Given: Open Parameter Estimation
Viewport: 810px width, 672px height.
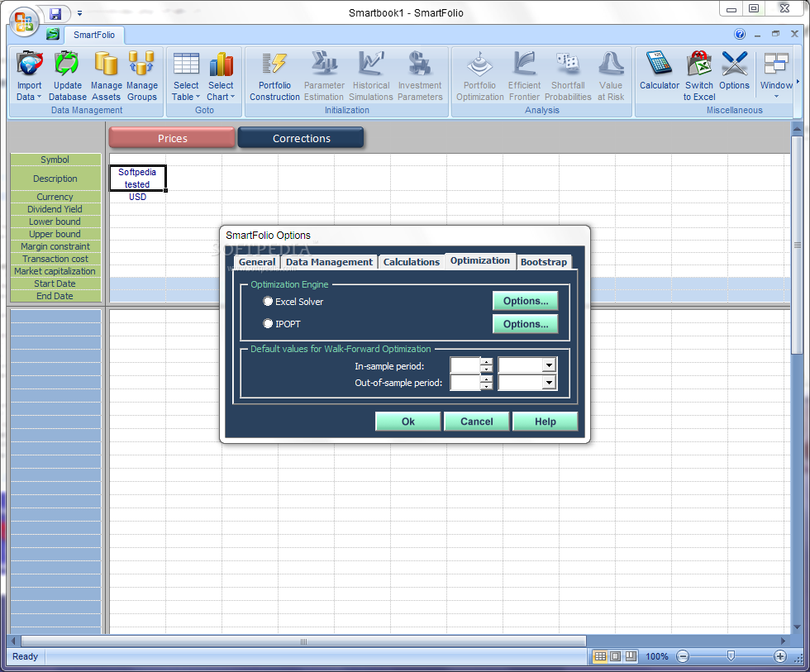Looking at the screenshot, I should point(324,76).
